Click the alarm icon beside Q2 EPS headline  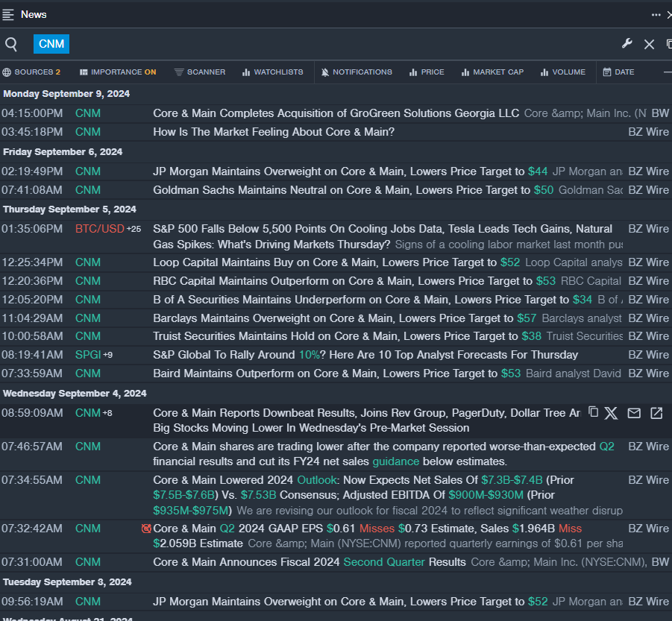coord(146,529)
